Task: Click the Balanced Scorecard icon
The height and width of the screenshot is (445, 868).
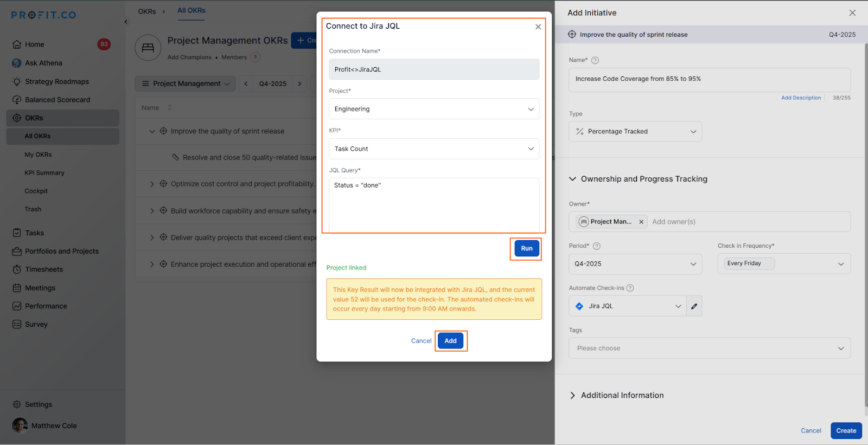Action: pos(17,100)
